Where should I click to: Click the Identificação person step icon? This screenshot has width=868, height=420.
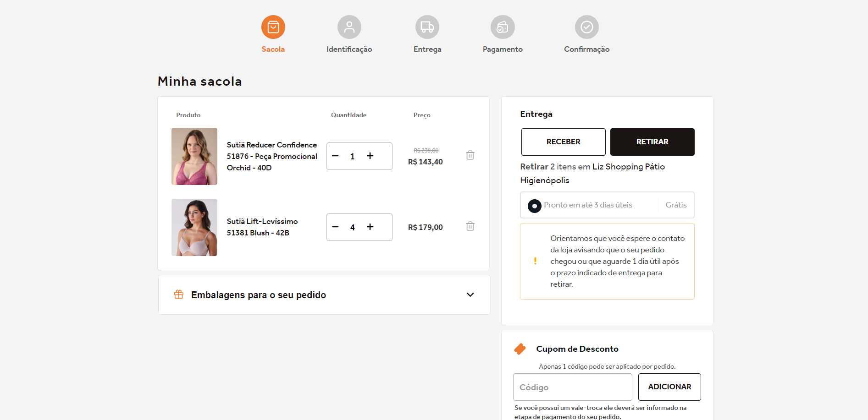(349, 27)
